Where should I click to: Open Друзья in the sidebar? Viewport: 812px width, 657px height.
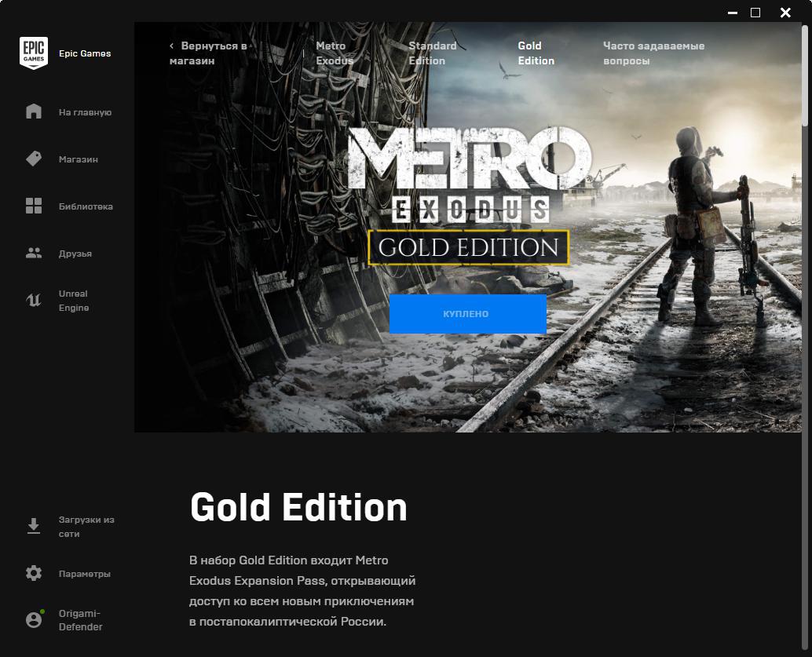click(75, 254)
